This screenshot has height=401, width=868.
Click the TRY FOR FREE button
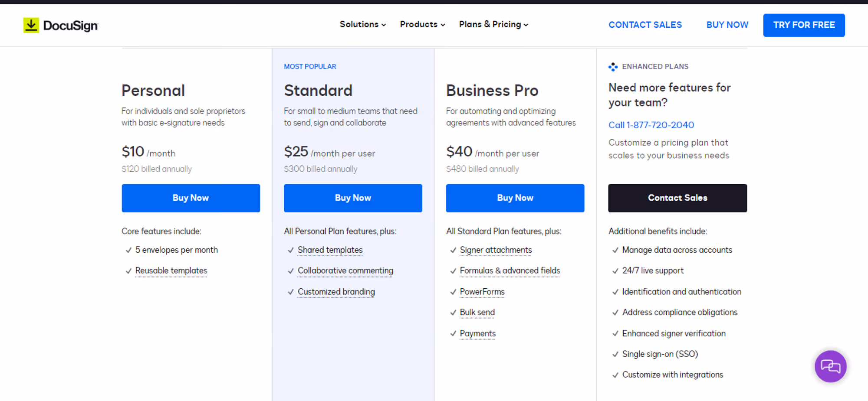(x=804, y=25)
